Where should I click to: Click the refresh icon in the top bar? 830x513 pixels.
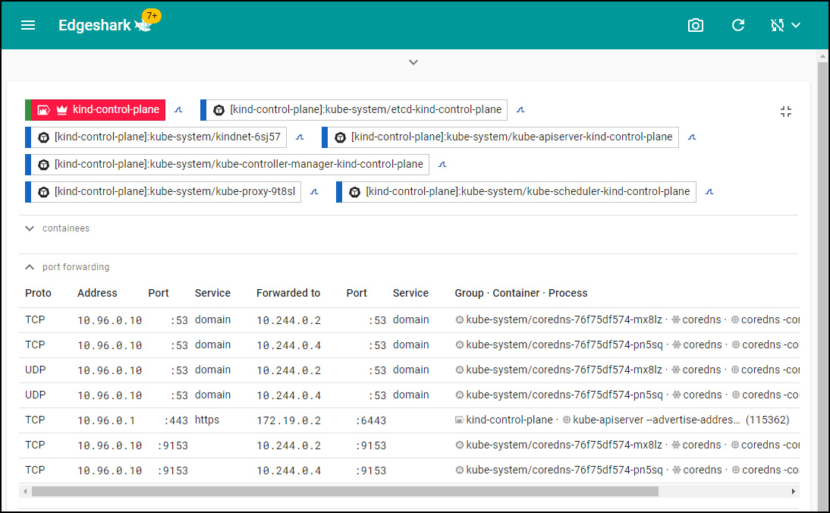tap(738, 25)
